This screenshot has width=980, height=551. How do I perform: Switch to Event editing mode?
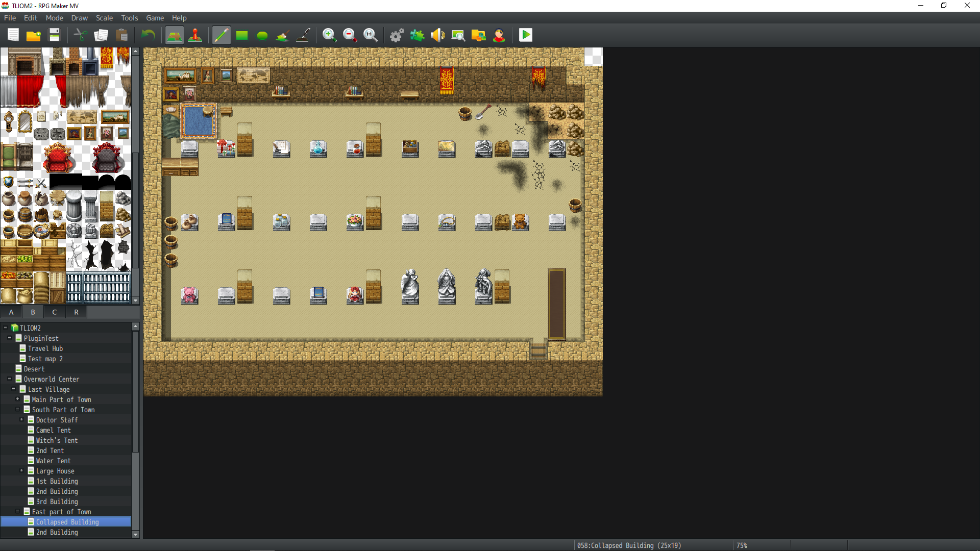pyautogui.click(x=195, y=35)
